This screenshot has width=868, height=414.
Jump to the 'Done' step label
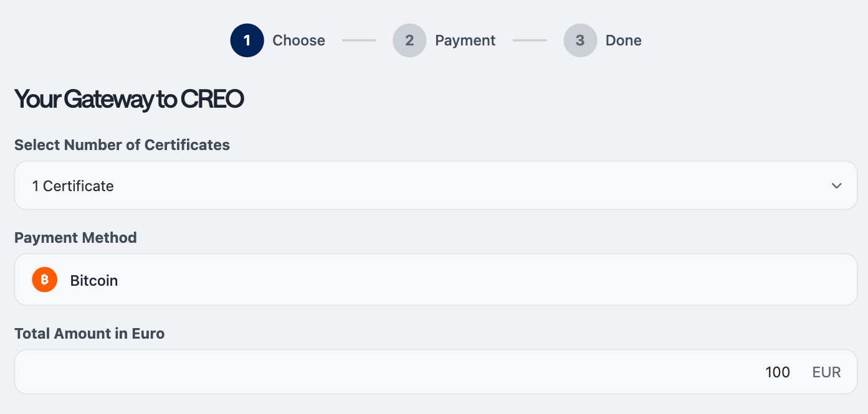click(623, 40)
